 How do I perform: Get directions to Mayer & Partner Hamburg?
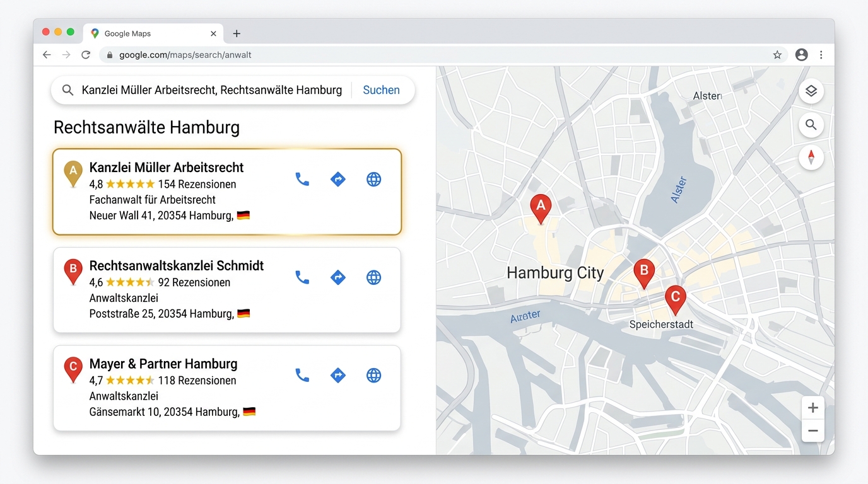pos(338,375)
